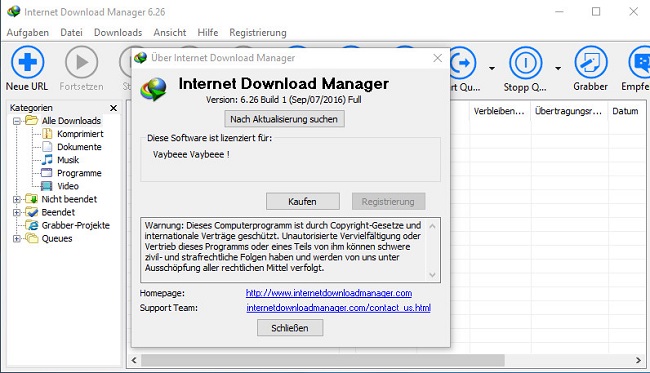Click the version text 6.26 Build 1
Image resolution: width=650 pixels, height=373 pixels.
(284, 100)
